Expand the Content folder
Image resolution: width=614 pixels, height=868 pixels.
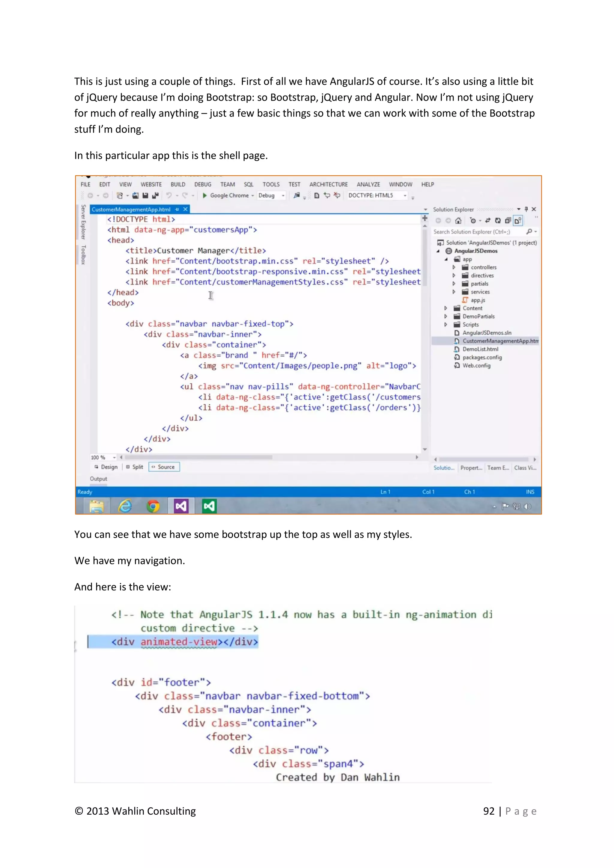446,308
